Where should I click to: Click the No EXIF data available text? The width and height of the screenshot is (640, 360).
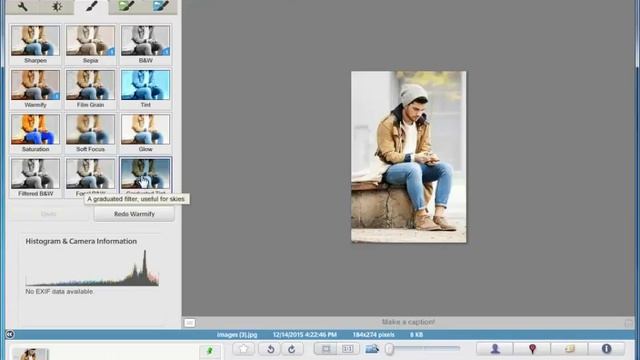click(59, 291)
